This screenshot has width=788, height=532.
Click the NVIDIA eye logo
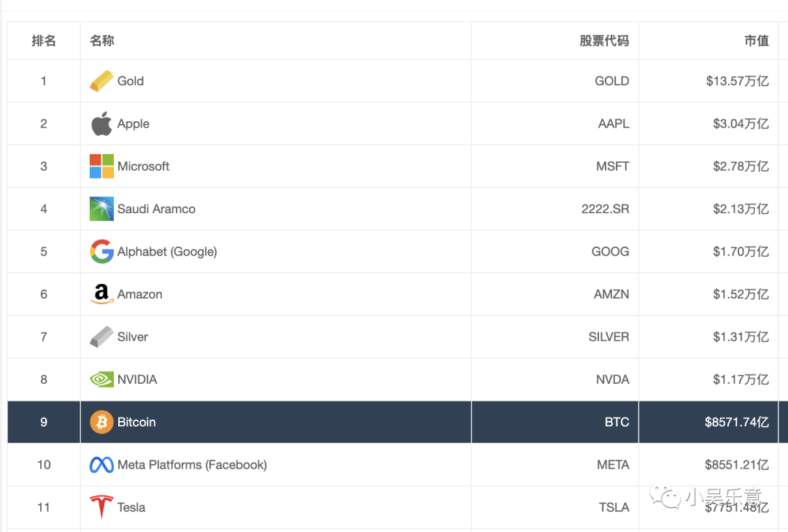pyautogui.click(x=101, y=379)
